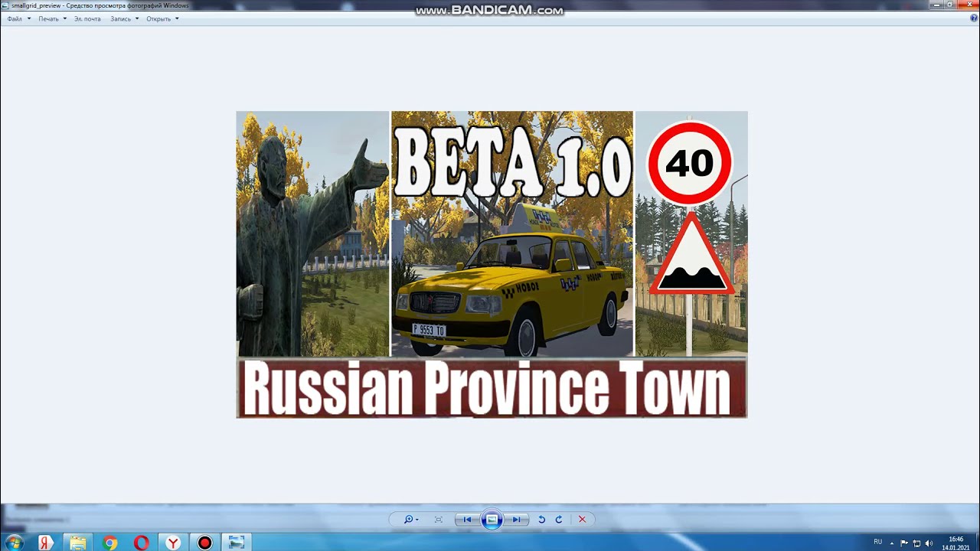Screen dimensions: 980x551
Task: Launch Opera browser from taskbar
Action: (x=142, y=543)
